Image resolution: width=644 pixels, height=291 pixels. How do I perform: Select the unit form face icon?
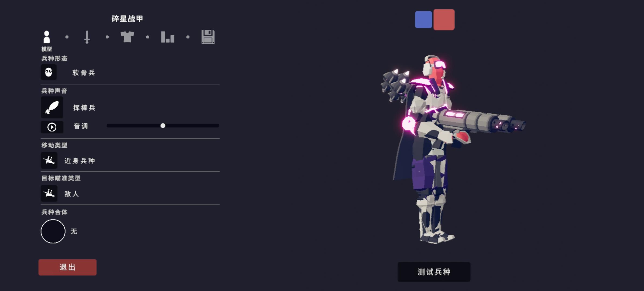49,72
